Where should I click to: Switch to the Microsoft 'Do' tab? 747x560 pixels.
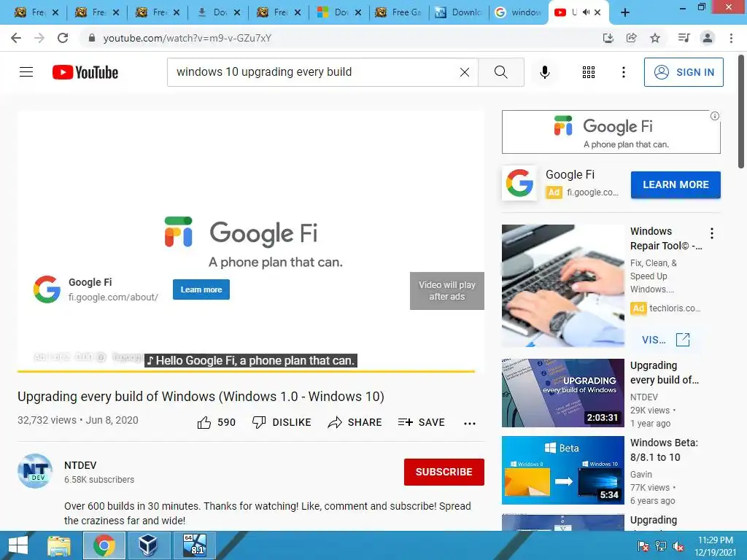tap(338, 12)
